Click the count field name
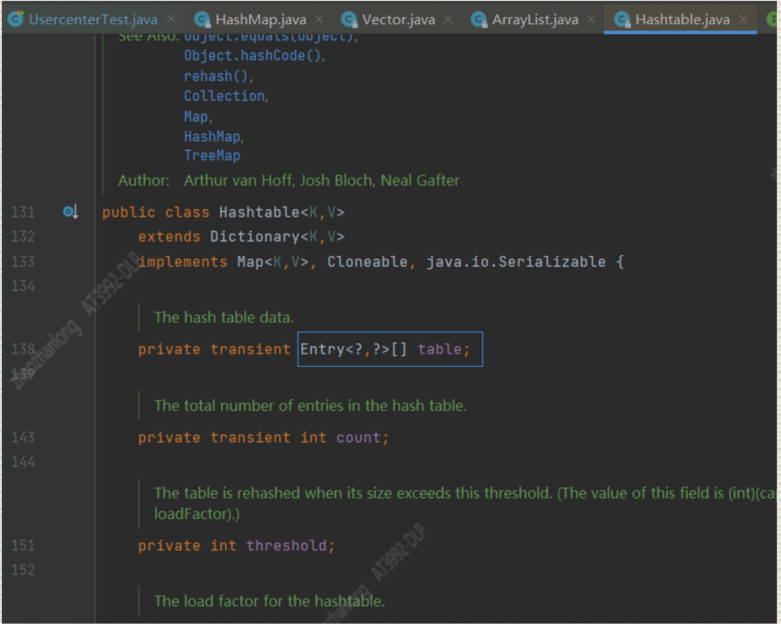This screenshot has height=624, width=781. point(358,437)
